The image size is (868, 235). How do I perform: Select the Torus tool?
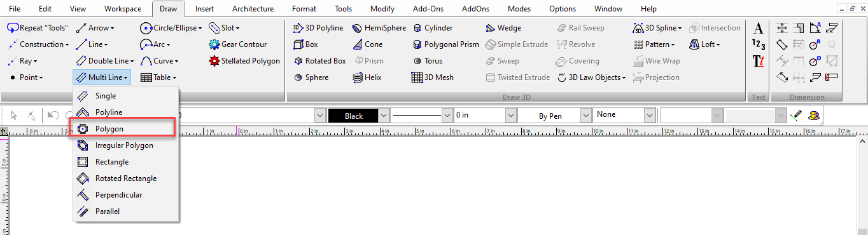click(427, 61)
